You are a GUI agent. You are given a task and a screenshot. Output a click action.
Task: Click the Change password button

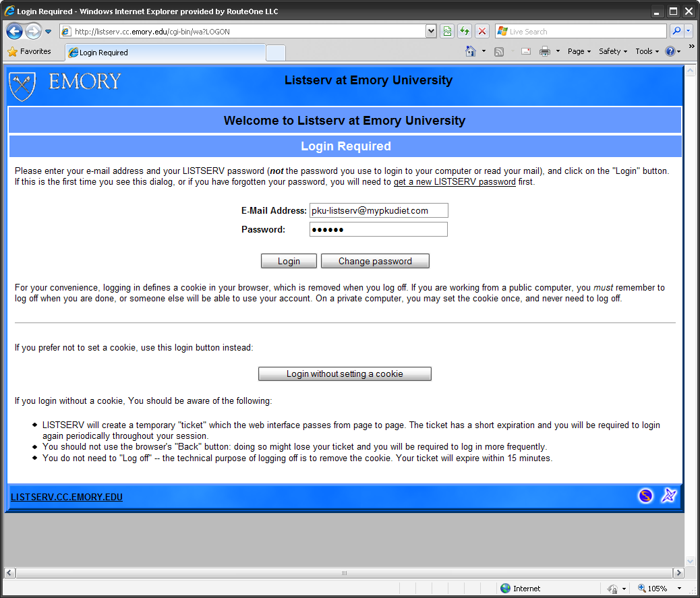(x=375, y=261)
